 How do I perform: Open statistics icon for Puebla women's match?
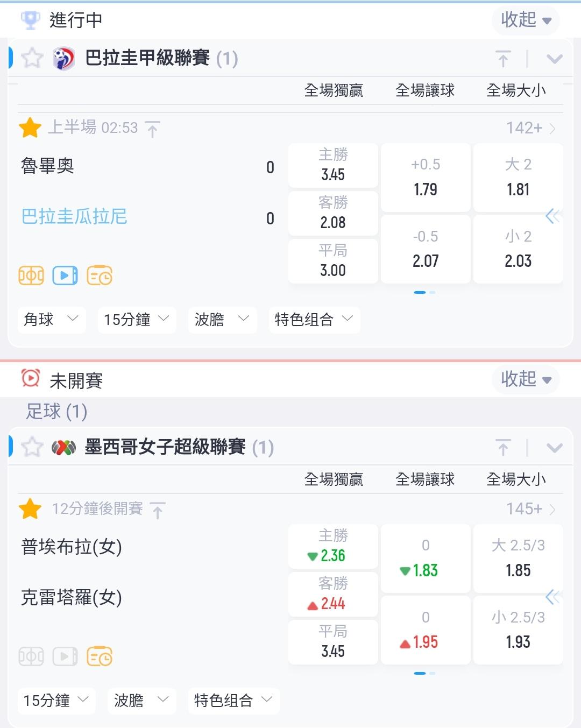[x=100, y=657]
